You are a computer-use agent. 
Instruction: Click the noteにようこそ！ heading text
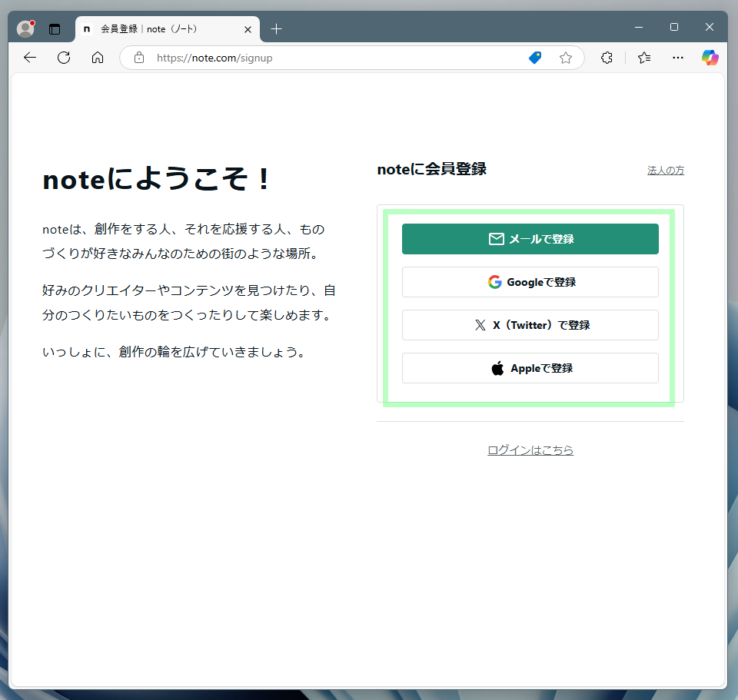click(156, 179)
